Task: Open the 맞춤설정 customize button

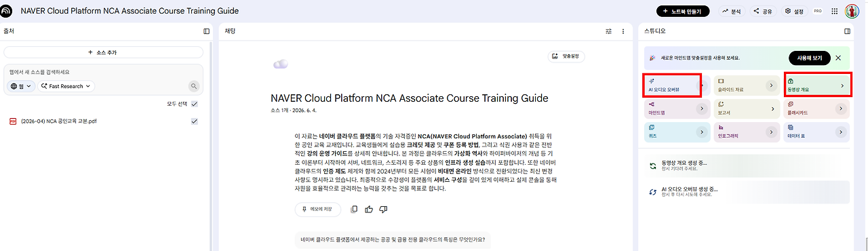Action: (x=566, y=56)
